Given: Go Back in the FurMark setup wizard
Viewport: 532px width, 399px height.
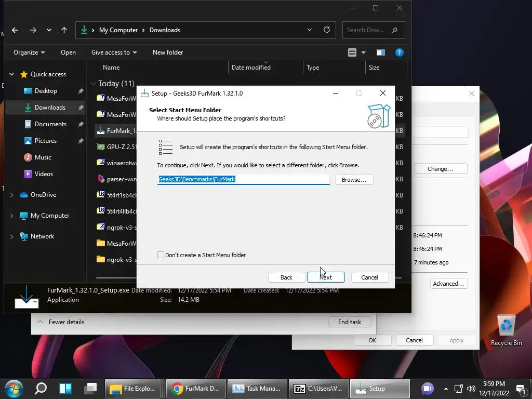Looking at the screenshot, I should (286, 277).
